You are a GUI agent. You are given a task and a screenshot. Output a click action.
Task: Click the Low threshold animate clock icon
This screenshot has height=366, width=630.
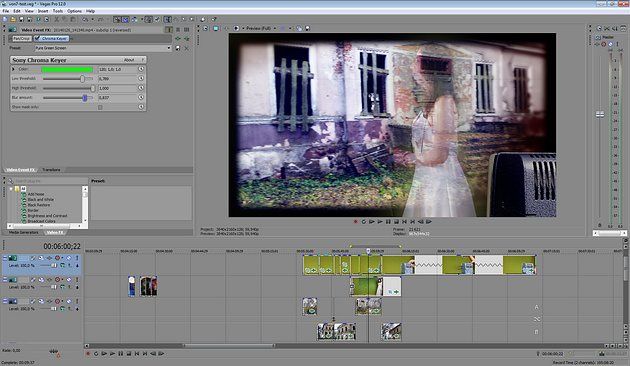click(x=141, y=78)
